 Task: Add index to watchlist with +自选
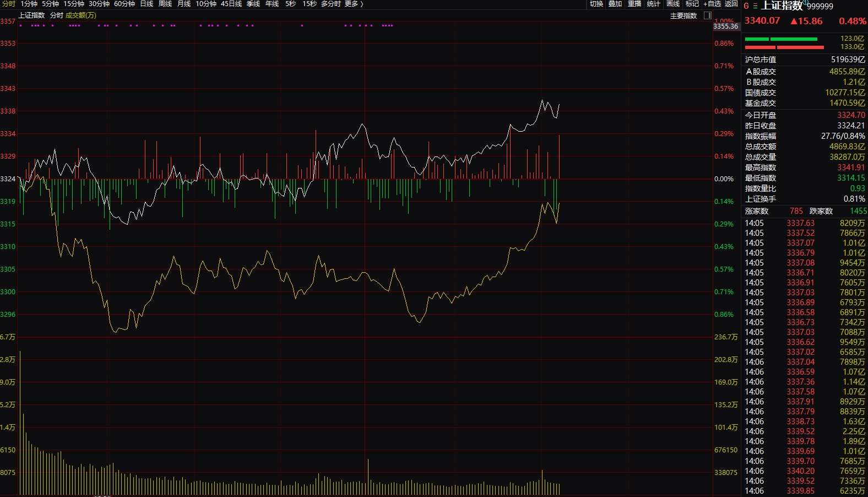pyautogui.click(x=712, y=4)
